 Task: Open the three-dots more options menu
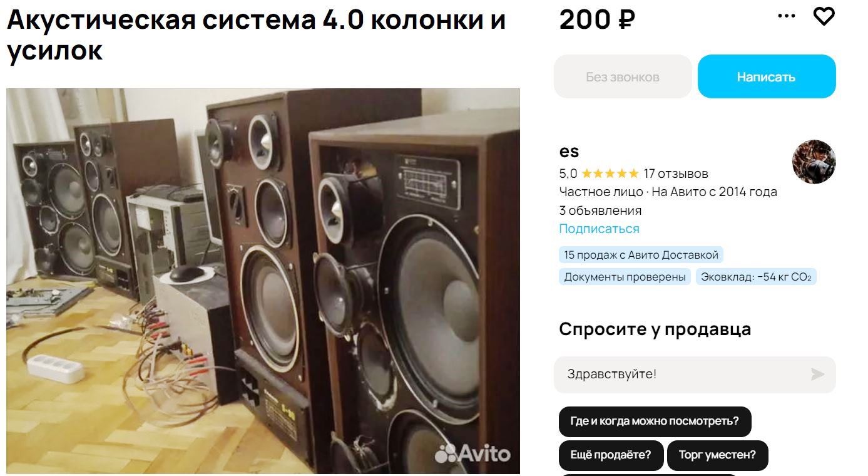[787, 16]
